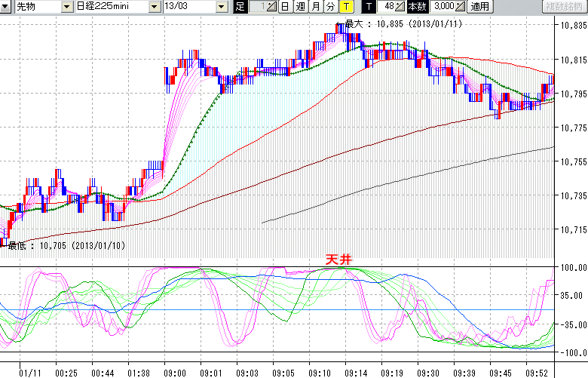Screen dimensions: 588x378
Task: Click the black T label icon
Action: point(369,7)
